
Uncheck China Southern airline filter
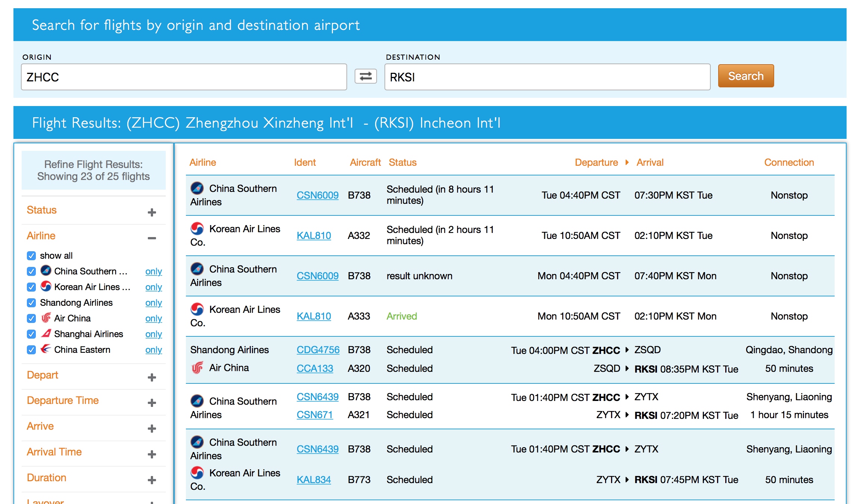pos(31,271)
